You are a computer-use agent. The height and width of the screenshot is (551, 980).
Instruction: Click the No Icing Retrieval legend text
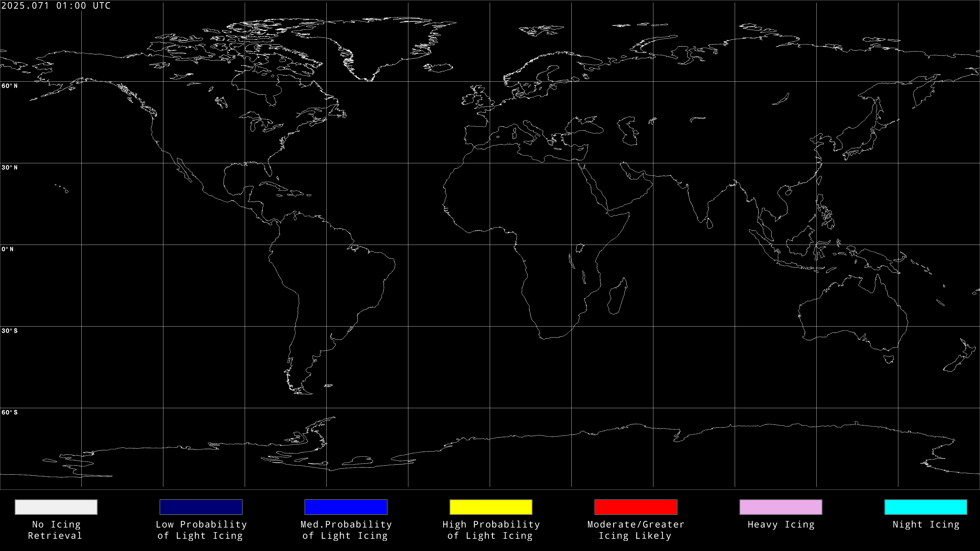point(56,530)
